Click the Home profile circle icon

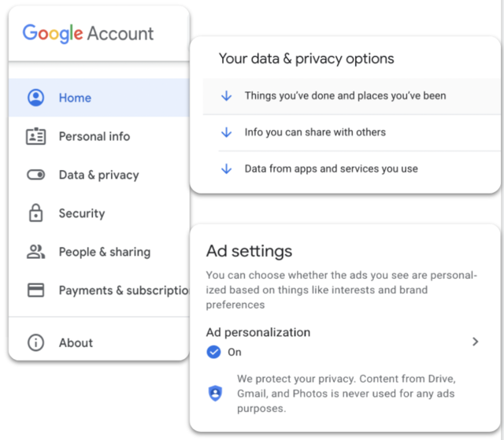tap(35, 98)
